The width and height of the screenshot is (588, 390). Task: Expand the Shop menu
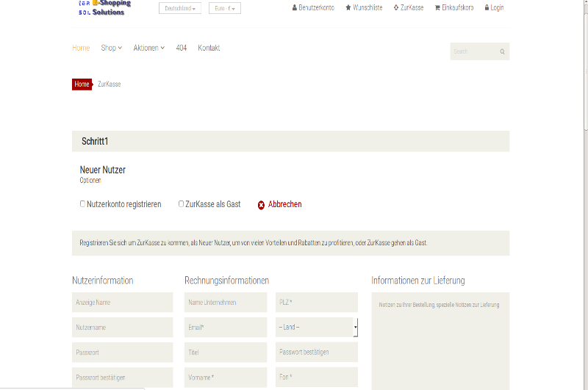(111, 48)
